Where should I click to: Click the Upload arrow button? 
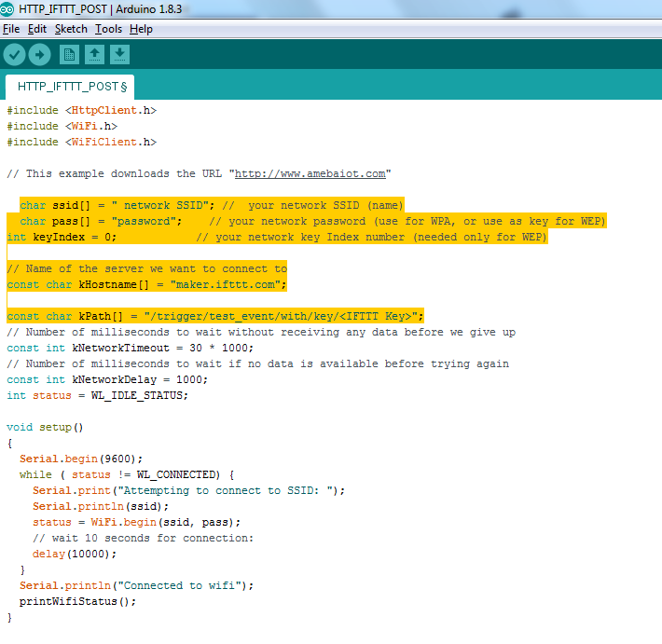tap(39, 55)
